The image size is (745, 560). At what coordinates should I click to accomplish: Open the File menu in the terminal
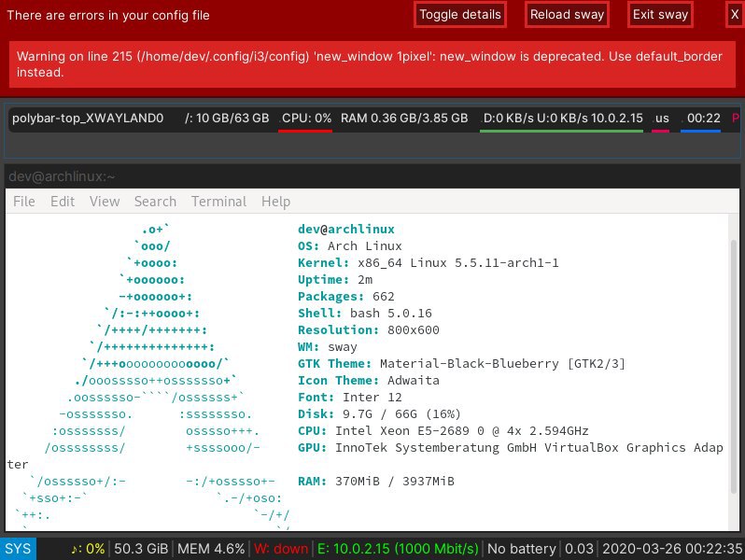(23, 202)
